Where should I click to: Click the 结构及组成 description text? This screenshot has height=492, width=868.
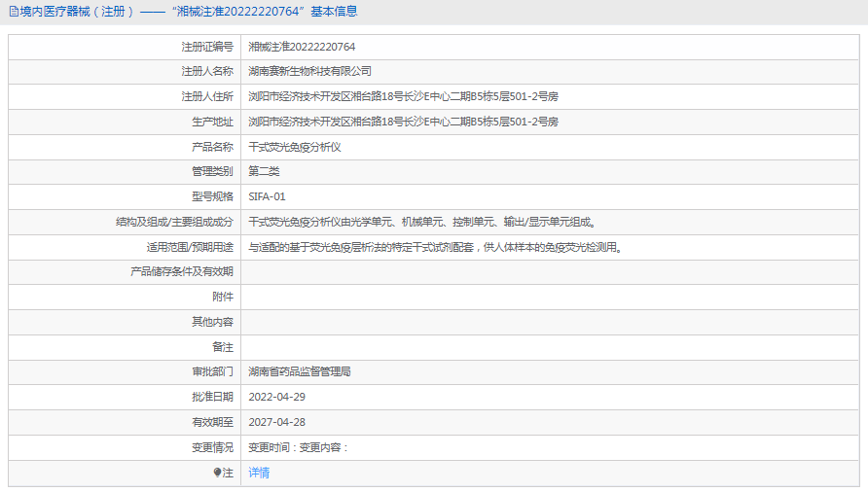(x=423, y=223)
